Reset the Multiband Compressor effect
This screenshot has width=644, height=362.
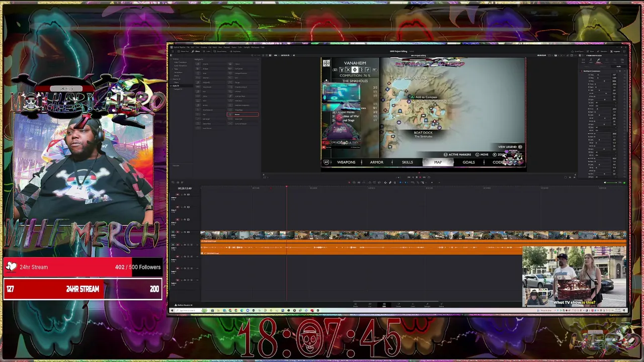(x=624, y=71)
